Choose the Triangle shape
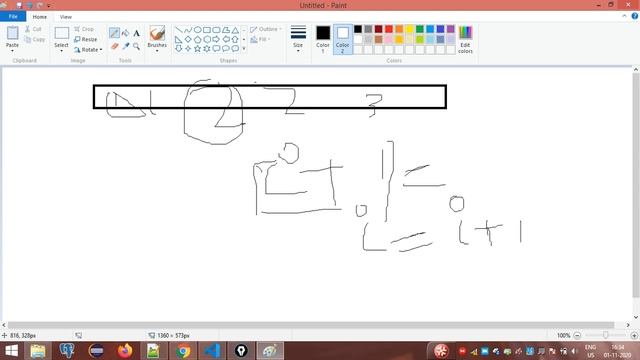 pyautogui.click(x=235, y=30)
